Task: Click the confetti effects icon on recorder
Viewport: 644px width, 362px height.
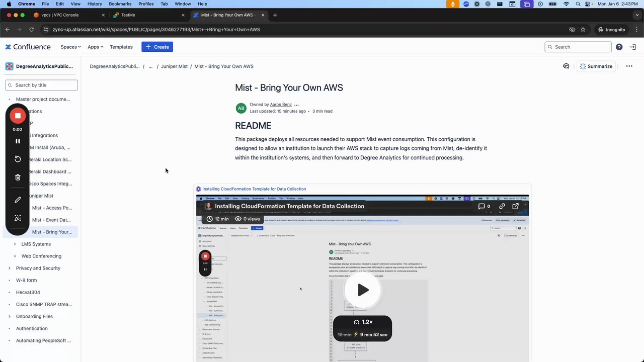Action: [x=18, y=218]
